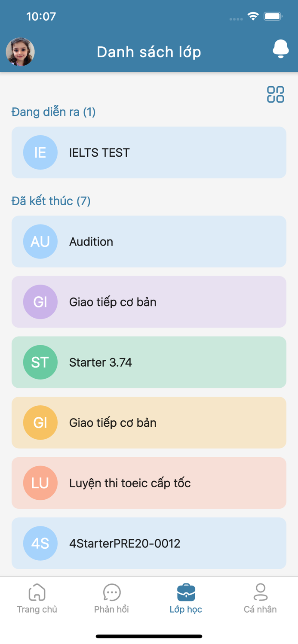
Task: Tap the LU circle badge
Action: (40, 483)
